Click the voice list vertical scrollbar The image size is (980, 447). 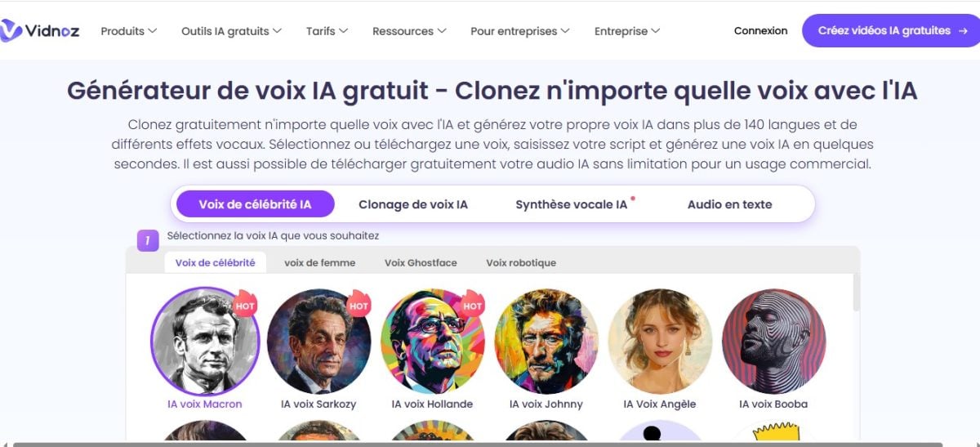856,294
